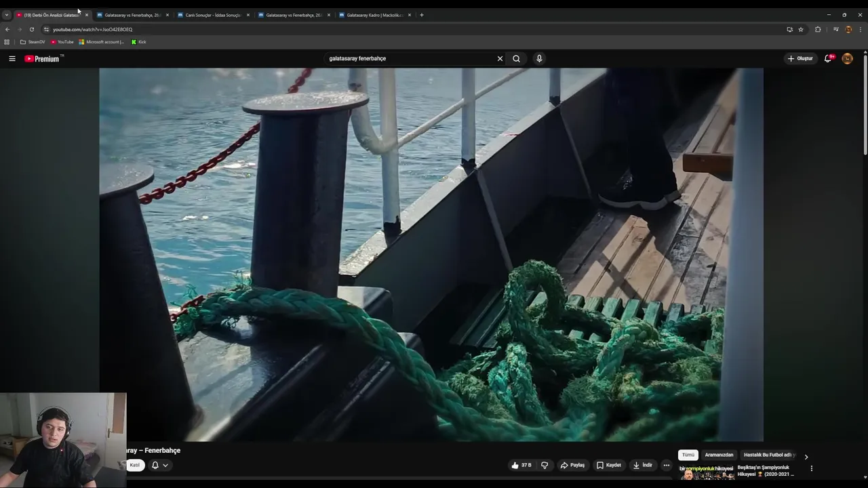868x488 pixels.
Task: Click the video player showing boat ropes
Action: pyautogui.click(x=431, y=254)
